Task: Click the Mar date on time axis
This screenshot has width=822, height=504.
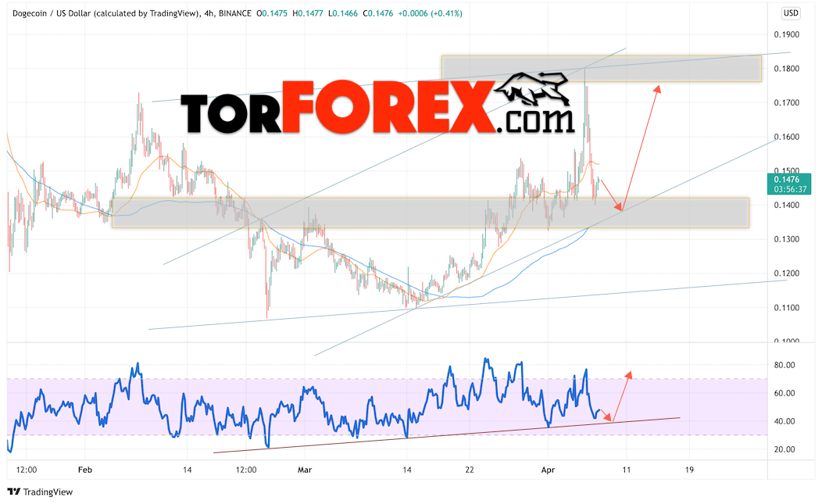Action: click(305, 470)
